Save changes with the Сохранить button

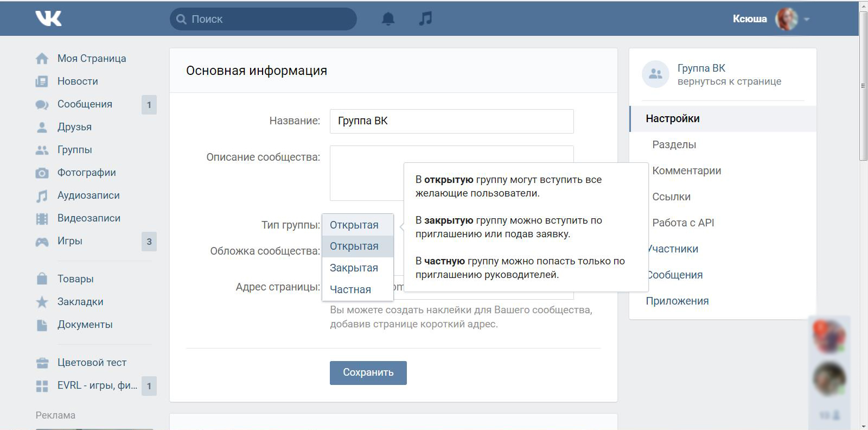point(368,373)
